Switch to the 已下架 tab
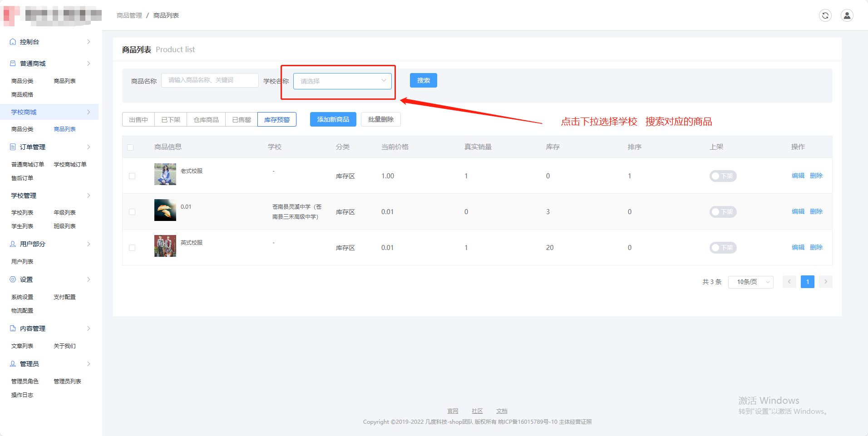The height and width of the screenshot is (436, 868). coord(171,120)
